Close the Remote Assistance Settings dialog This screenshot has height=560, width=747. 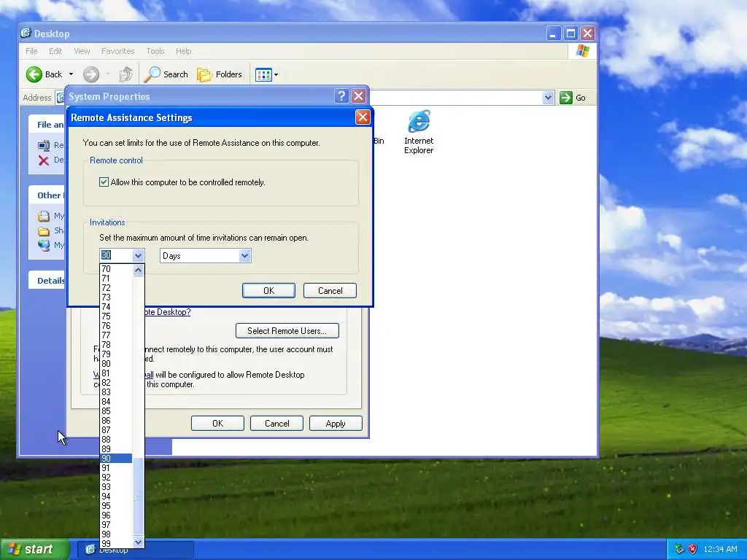point(363,117)
